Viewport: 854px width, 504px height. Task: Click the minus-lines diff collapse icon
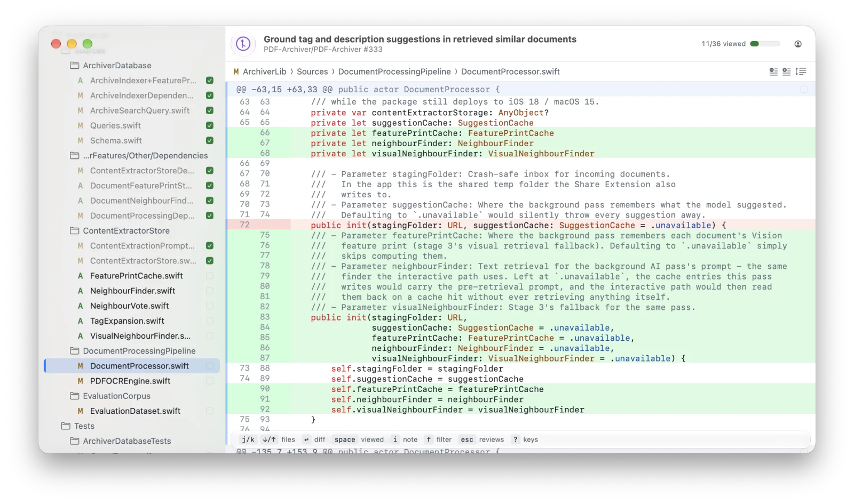[773, 71]
